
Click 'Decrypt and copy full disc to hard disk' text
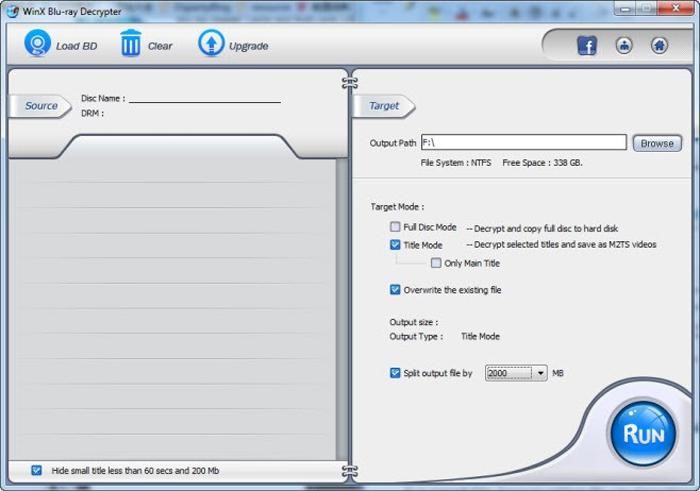point(546,229)
